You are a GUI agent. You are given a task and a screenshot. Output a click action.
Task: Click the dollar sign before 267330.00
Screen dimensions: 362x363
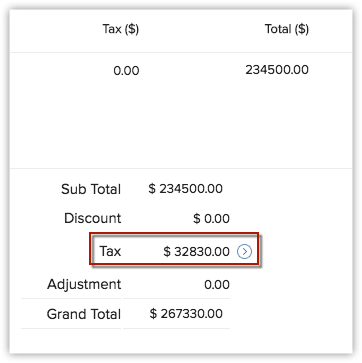point(153,314)
